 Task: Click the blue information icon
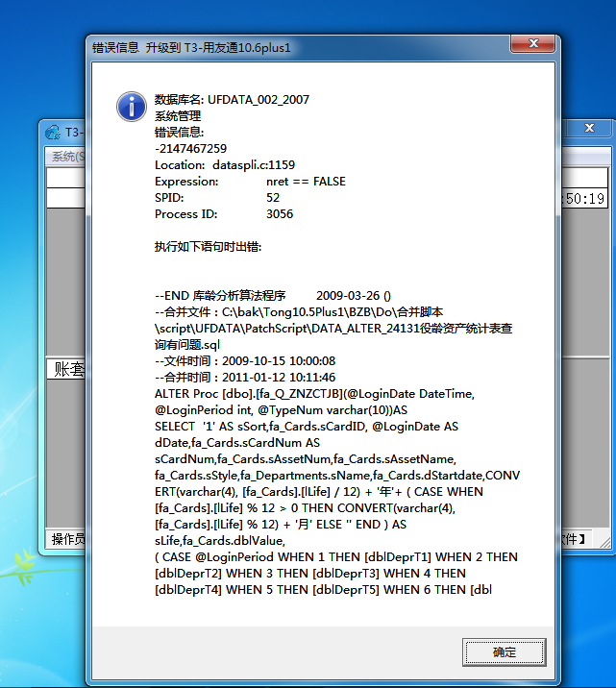click(x=132, y=107)
